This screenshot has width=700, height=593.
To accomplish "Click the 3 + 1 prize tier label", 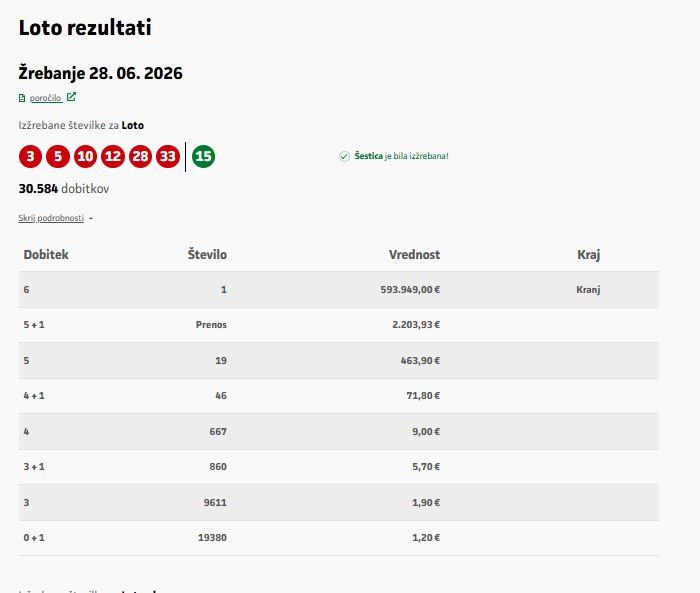I will click(x=34, y=467).
